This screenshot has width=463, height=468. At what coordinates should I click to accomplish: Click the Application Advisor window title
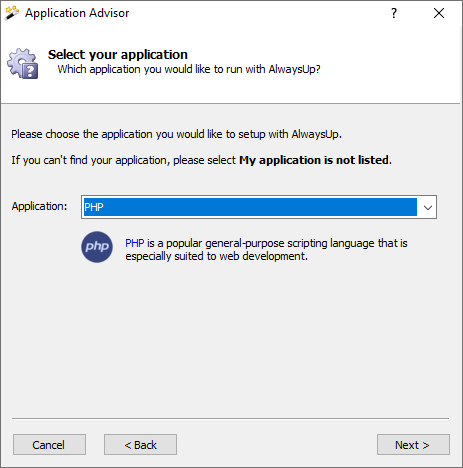pyautogui.click(x=77, y=13)
